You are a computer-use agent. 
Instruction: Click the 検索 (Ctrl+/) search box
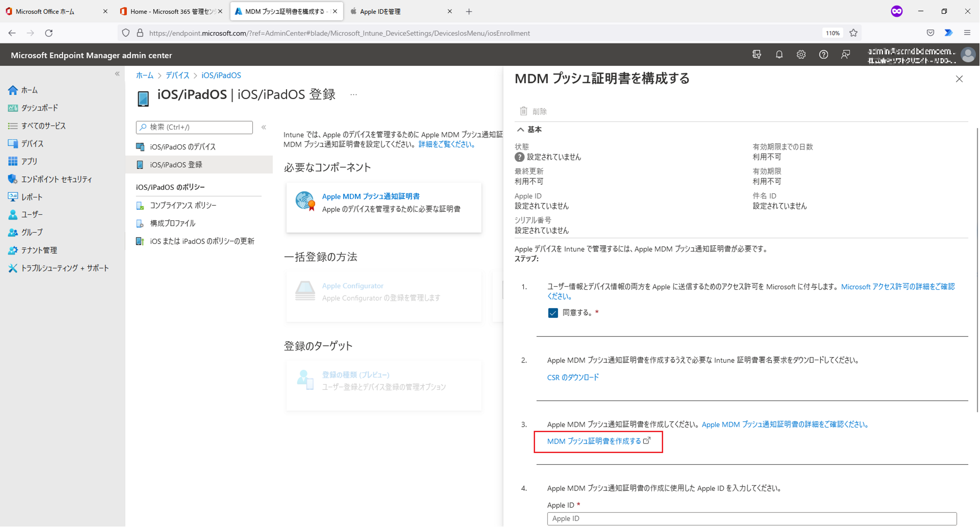tap(194, 127)
